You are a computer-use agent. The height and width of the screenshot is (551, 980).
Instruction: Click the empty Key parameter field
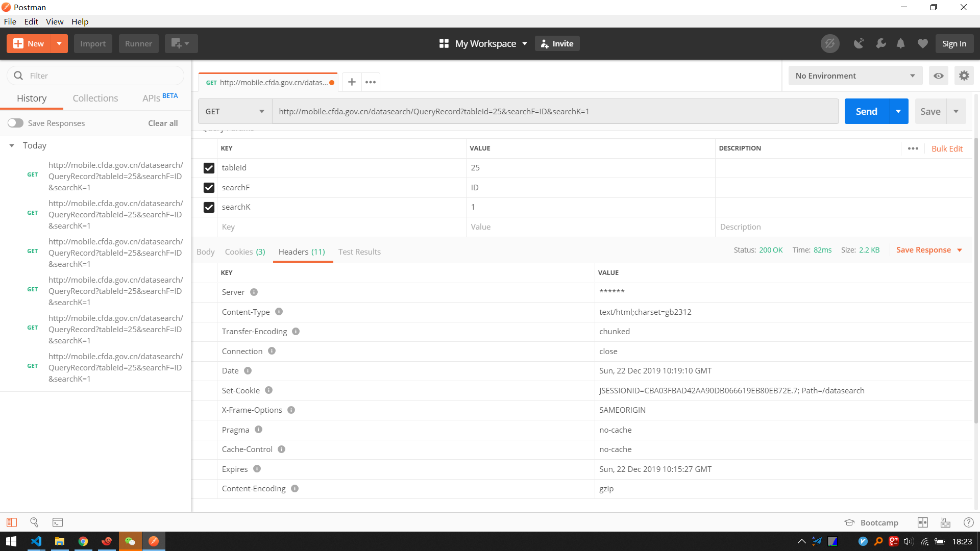[x=341, y=227]
